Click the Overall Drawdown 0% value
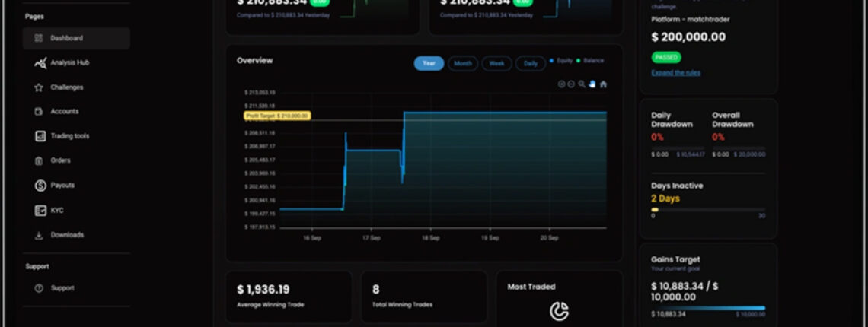This screenshot has width=868, height=327. (718, 137)
